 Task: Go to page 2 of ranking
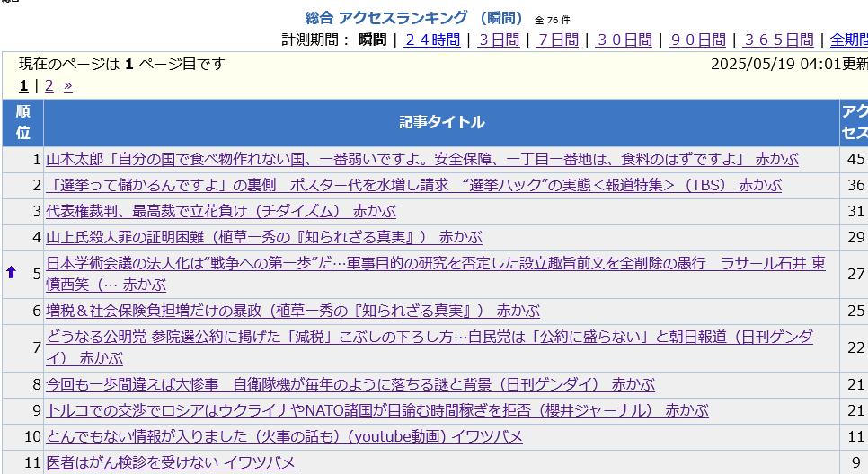49,85
